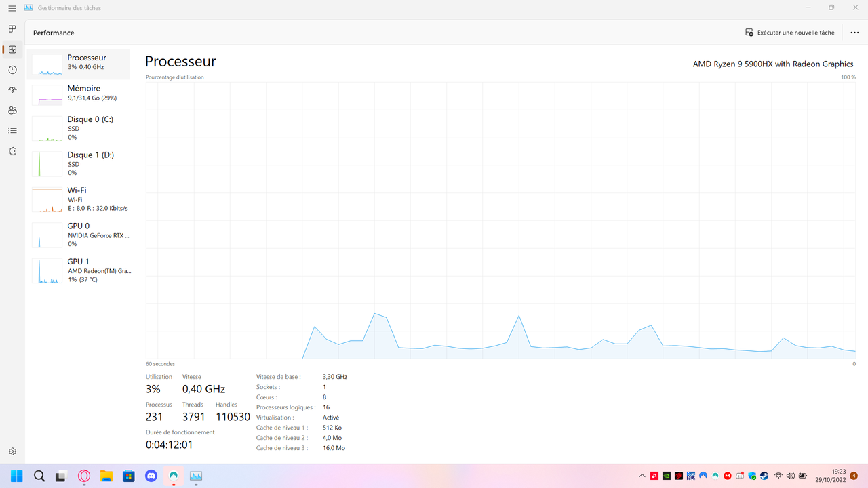Open Discord icon in system tray
The height and width of the screenshot is (488, 868).
click(740, 476)
